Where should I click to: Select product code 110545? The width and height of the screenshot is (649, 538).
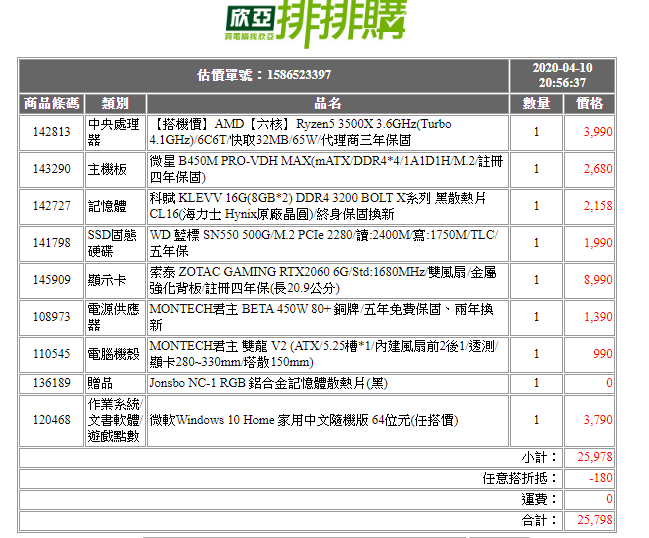click(52, 354)
